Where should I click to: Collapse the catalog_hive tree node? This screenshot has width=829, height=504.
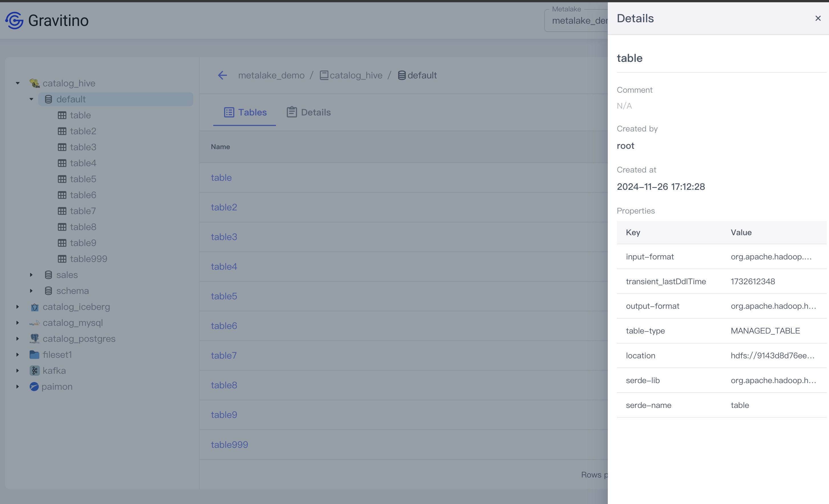click(x=17, y=83)
